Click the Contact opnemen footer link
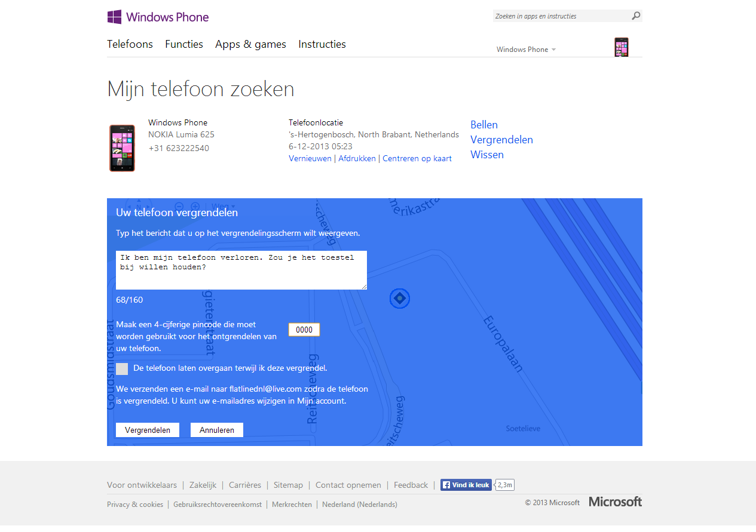This screenshot has height=532, width=756. coord(348,485)
